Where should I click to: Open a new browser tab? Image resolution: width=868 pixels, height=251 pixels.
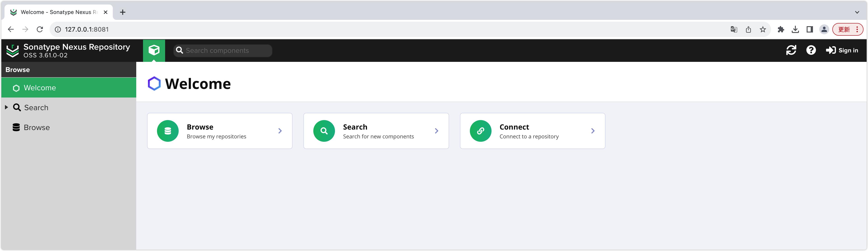pos(123,12)
